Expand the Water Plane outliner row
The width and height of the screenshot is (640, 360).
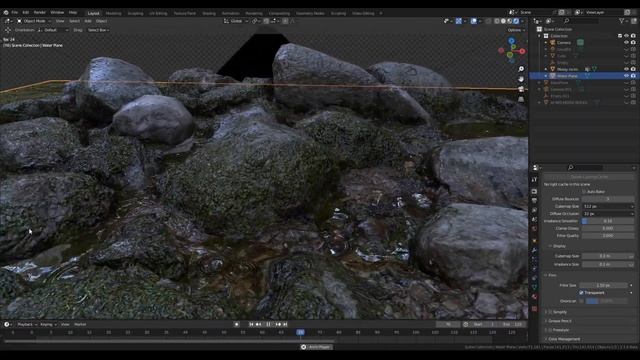point(546,76)
